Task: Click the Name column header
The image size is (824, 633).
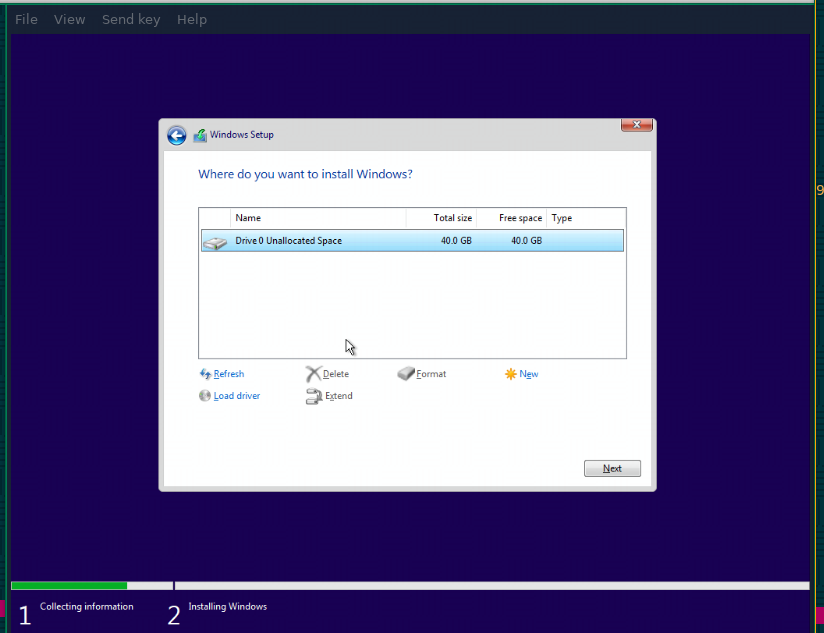Action: pos(318,218)
